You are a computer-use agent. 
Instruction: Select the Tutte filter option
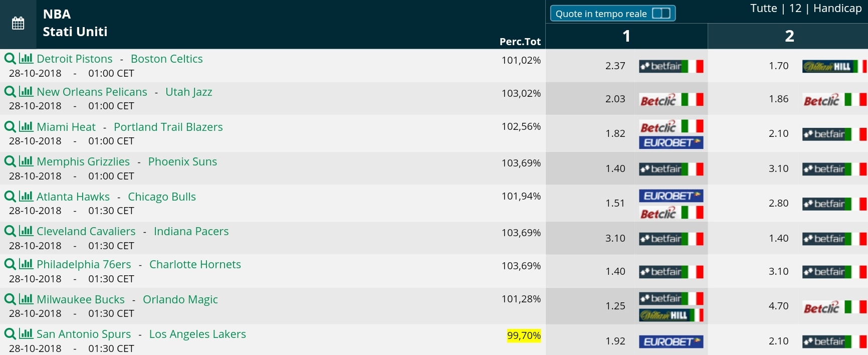coord(763,8)
